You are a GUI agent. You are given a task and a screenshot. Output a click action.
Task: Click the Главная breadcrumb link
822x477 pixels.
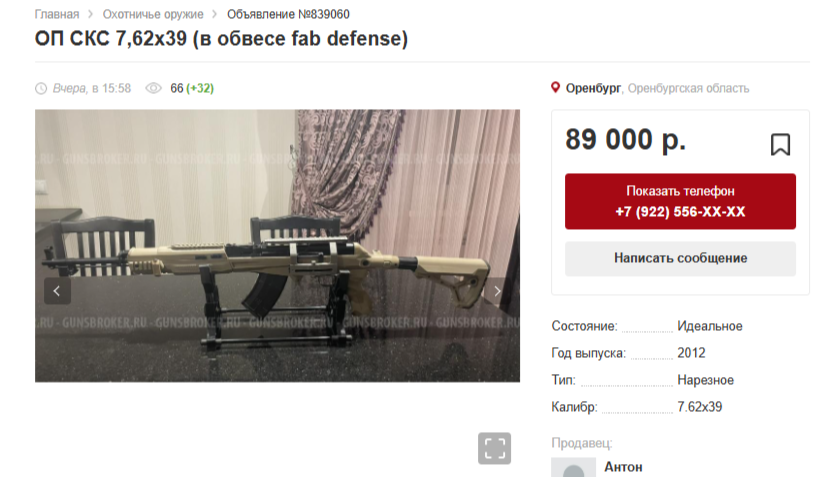[x=57, y=14]
